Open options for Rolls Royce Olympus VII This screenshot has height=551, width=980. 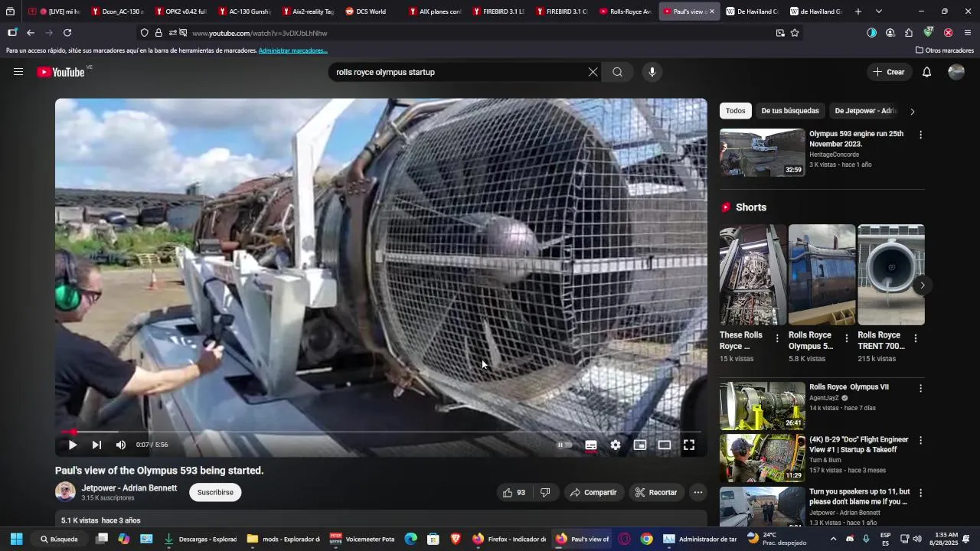tap(920, 388)
